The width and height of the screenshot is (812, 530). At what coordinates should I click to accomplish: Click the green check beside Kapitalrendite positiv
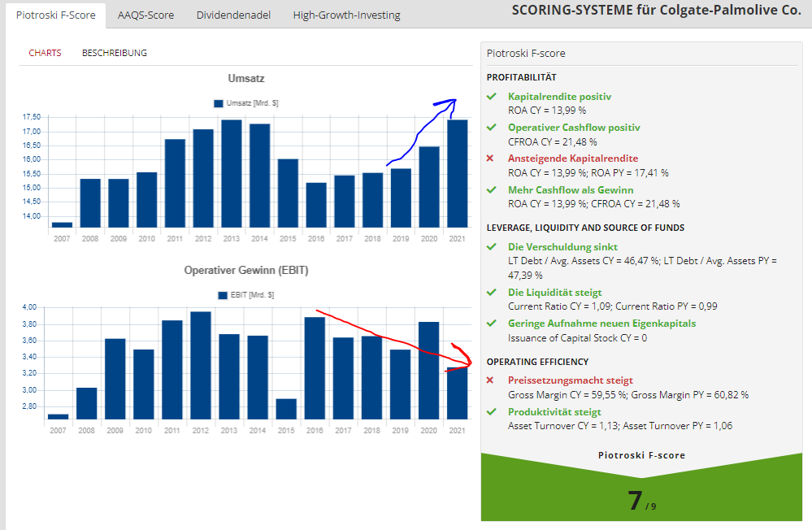[x=492, y=97]
